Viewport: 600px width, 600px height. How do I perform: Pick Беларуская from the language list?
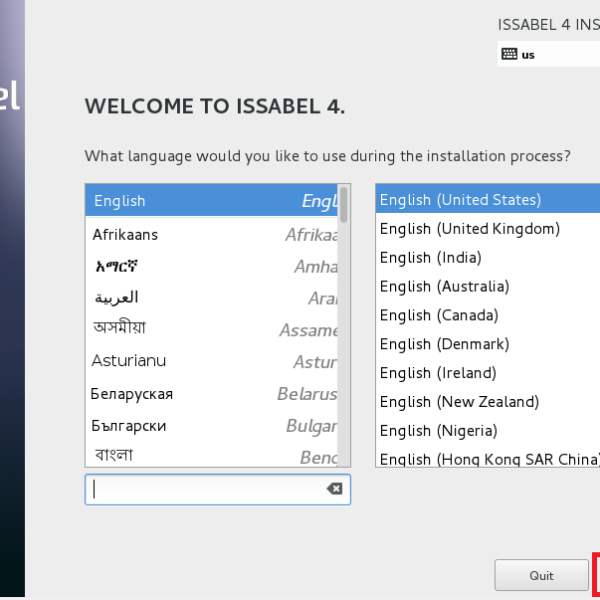pyautogui.click(x=211, y=394)
